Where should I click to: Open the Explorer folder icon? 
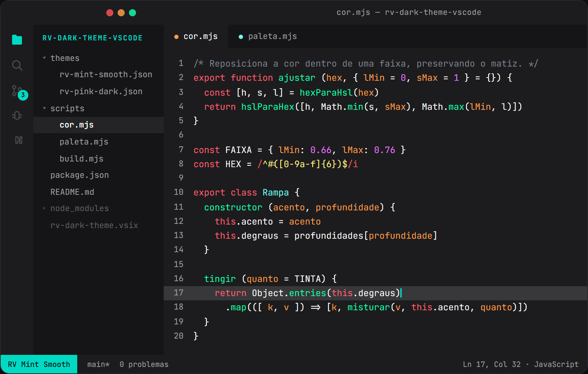tap(17, 40)
